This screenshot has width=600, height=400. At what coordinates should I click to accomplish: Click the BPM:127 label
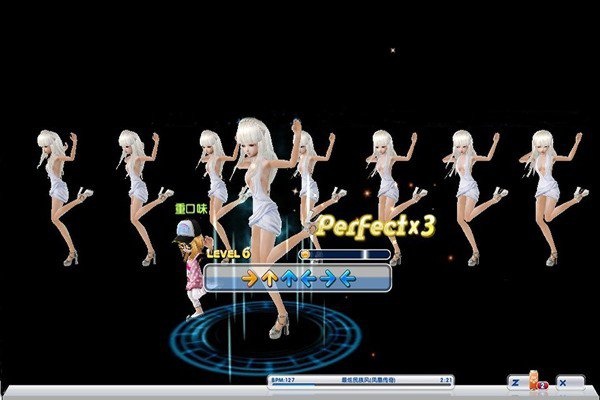tap(283, 380)
